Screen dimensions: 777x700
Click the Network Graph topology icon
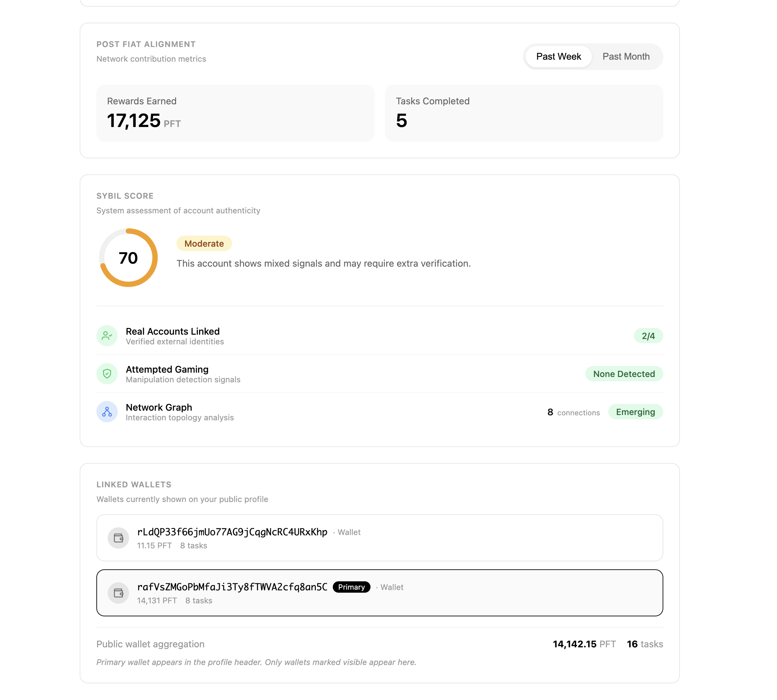click(107, 412)
